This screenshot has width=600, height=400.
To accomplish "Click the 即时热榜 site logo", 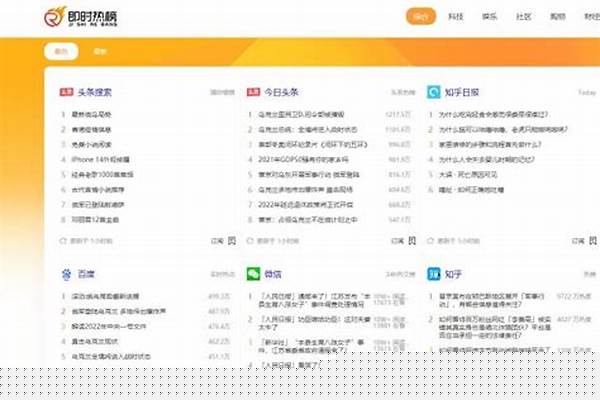I will [x=81, y=17].
